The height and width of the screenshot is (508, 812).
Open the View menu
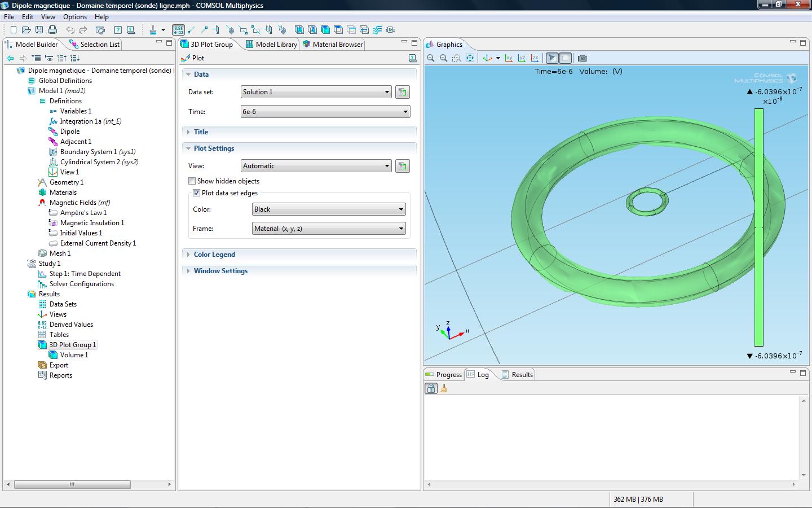[x=48, y=17]
